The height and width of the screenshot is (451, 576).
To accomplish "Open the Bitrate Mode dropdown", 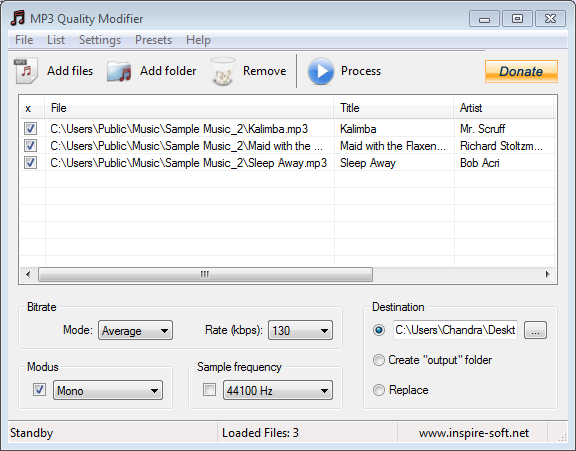I will 135,330.
